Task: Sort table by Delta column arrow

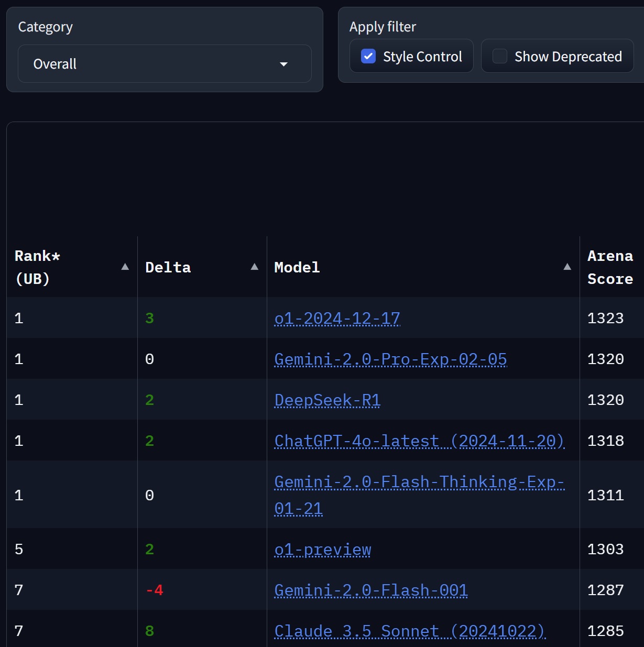Action: click(254, 267)
